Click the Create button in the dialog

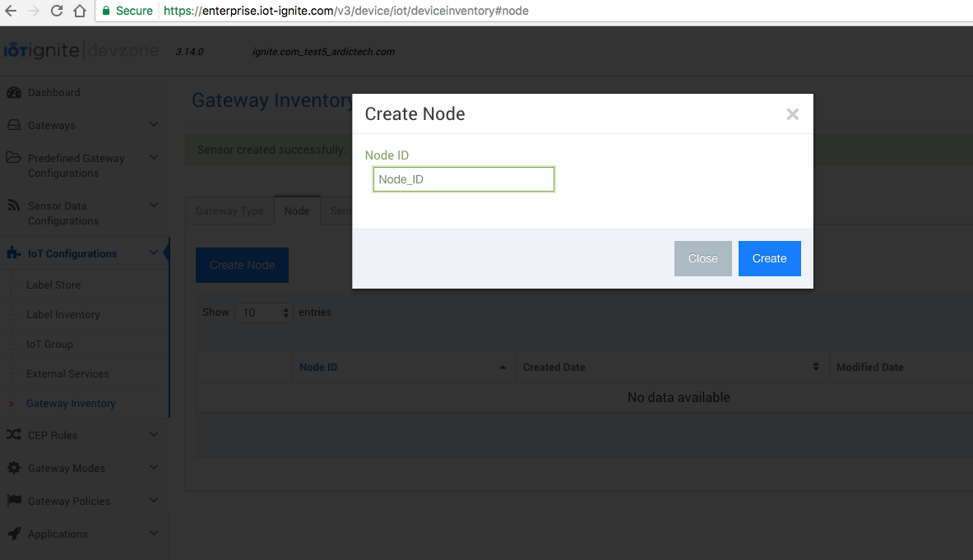[769, 258]
